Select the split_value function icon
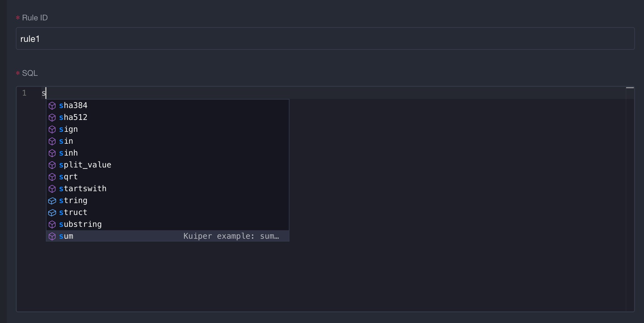 (52, 165)
